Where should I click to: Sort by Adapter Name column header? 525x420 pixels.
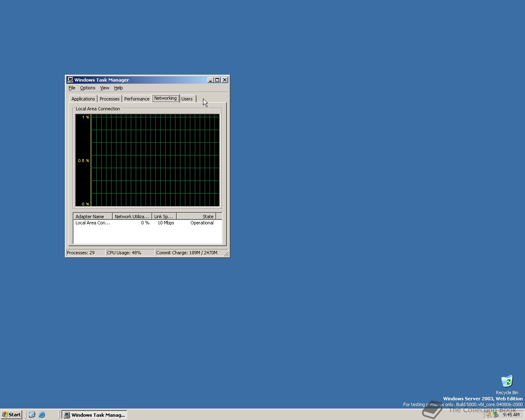click(x=93, y=216)
